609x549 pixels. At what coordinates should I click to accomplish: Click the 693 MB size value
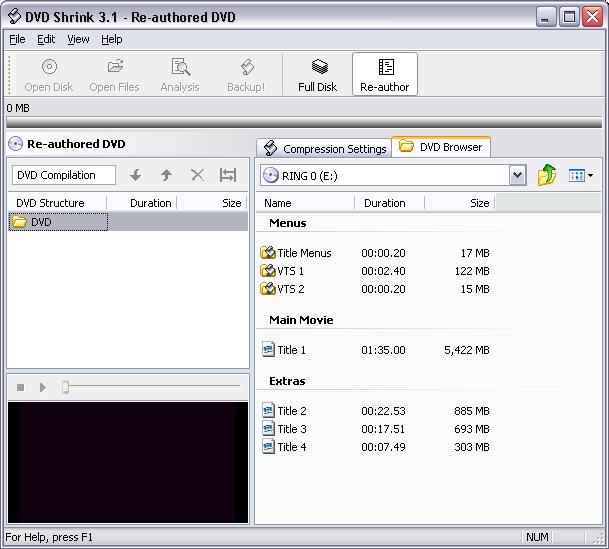(472, 429)
